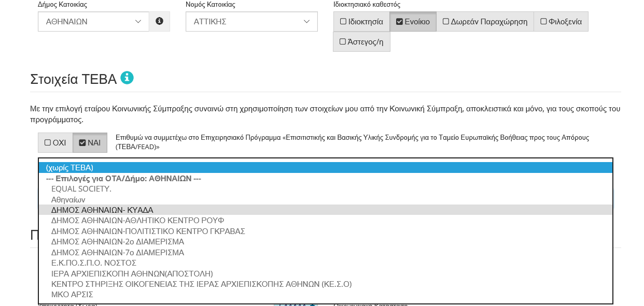The image size is (644, 306).
Task: Choose ΔΗΜΟΣ ΑΘΗΝΑΙΩΝ- ΚΥΑΔΑ
Action: [326, 210]
